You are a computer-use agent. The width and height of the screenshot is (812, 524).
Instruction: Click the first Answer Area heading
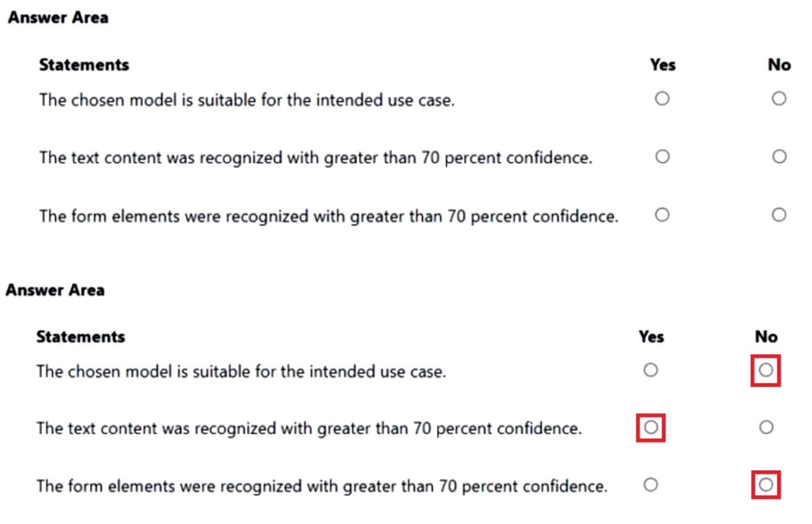tap(58, 18)
